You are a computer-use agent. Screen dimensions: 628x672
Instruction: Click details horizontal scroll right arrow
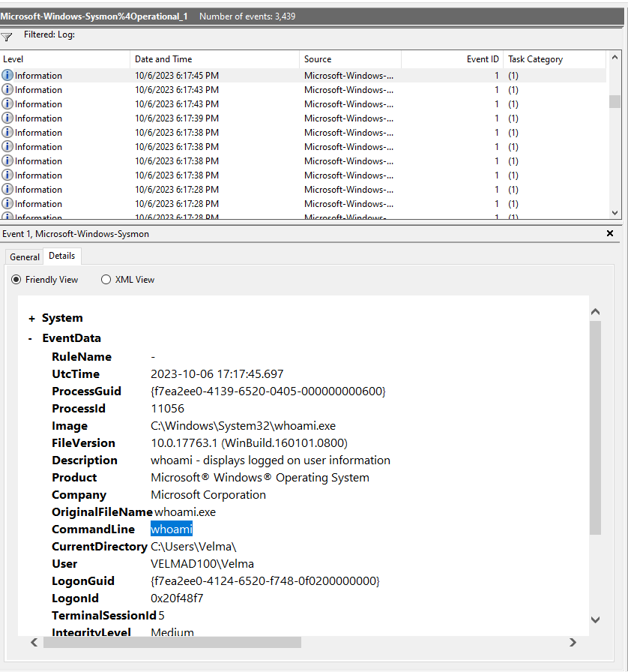click(x=573, y=642)
